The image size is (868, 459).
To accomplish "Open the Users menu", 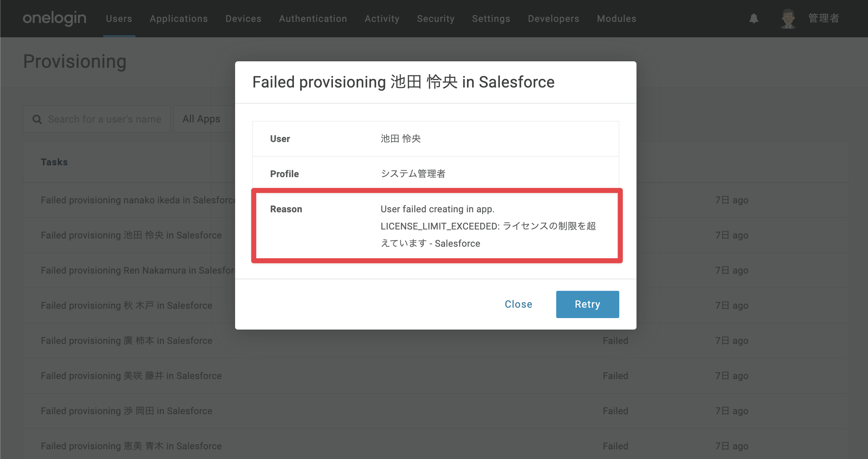I will coord(119,19).
